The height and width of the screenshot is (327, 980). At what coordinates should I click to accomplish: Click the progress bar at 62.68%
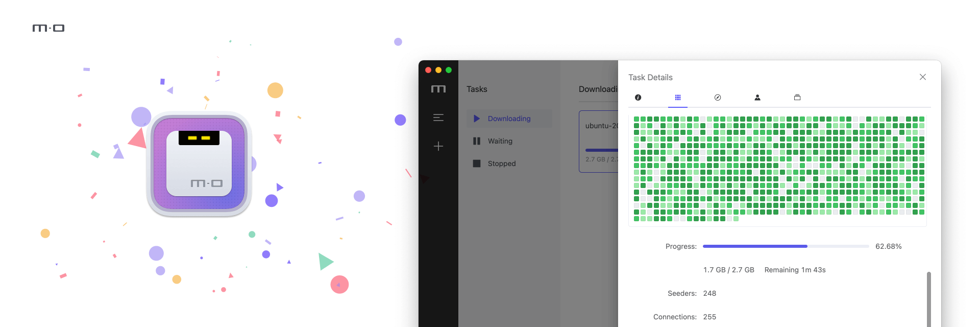click(x=786, y=246)
